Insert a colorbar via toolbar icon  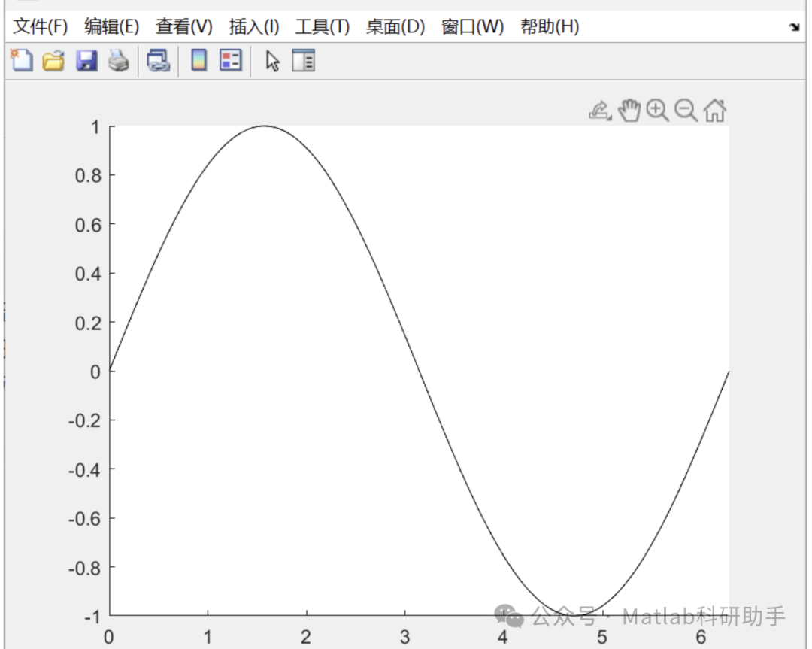pos(198,60)
